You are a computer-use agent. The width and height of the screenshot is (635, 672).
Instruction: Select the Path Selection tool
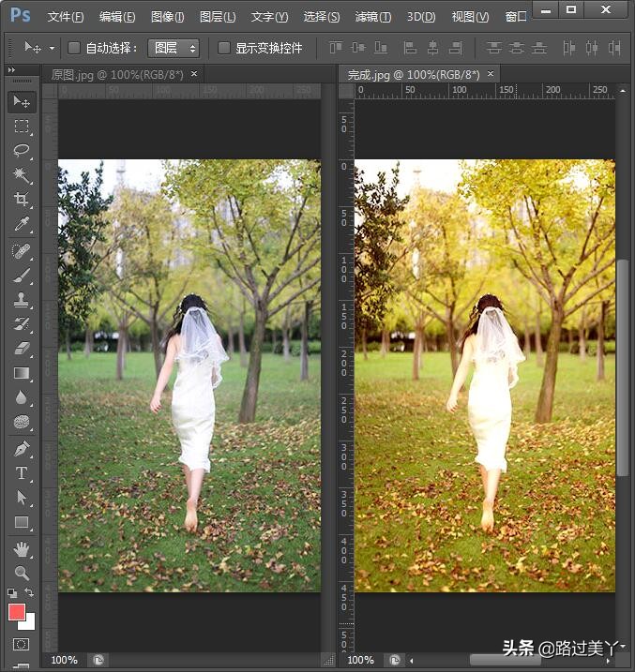21,498
